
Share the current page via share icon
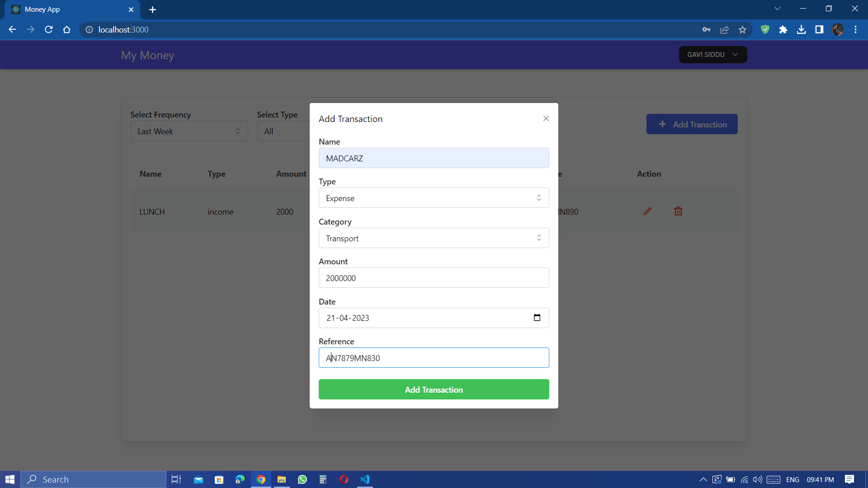724,29
